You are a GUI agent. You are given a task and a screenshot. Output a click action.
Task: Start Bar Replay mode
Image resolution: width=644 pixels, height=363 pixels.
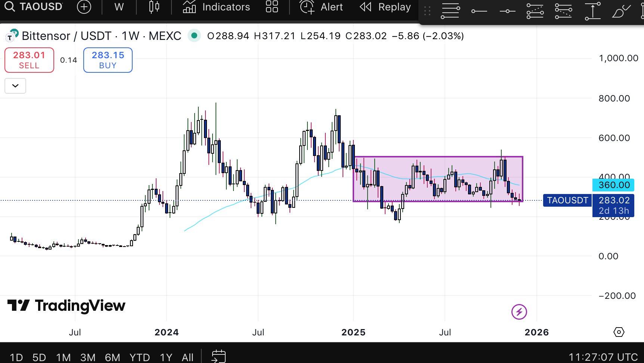pos(386,7)
